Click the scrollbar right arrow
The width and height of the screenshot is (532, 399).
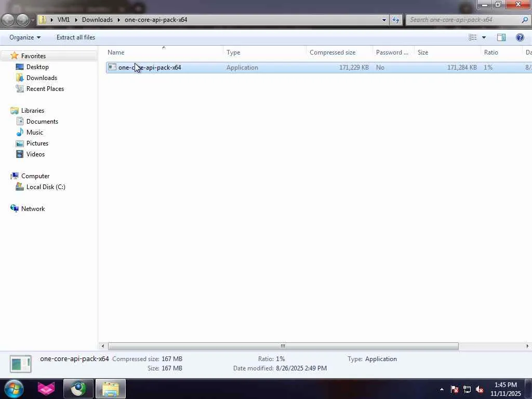tap(527, 346)
